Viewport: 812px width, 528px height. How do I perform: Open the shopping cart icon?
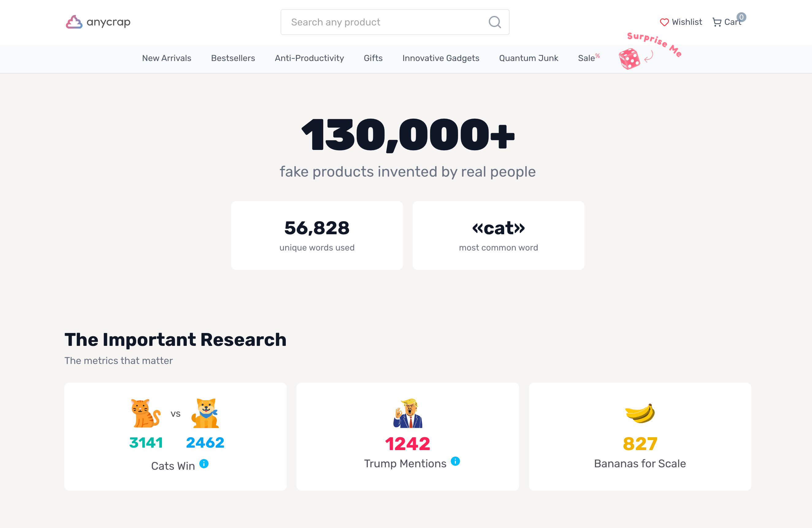point(717,21)
